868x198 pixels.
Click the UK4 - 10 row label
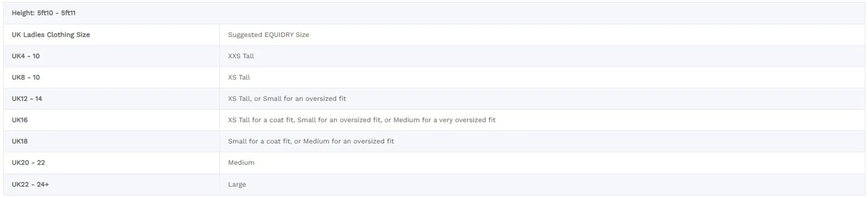pos(26,56)
